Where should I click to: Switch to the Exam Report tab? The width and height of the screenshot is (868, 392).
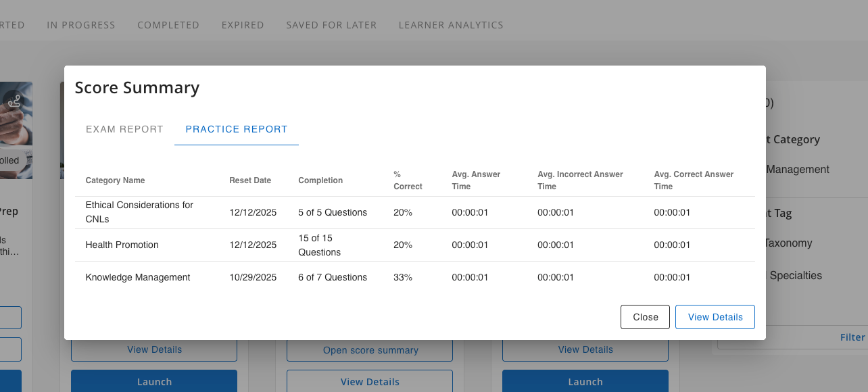click(x=124, y=129)
